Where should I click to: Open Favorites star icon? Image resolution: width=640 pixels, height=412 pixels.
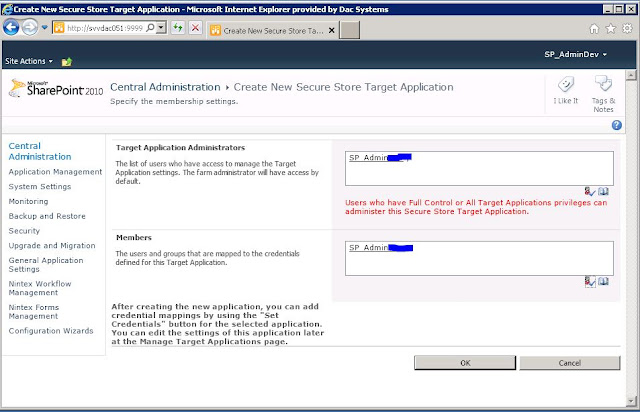click(611, 28)
